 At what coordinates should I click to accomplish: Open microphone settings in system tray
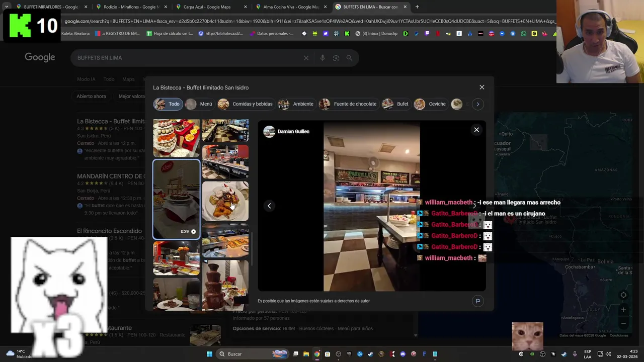[x=575, y=354]
